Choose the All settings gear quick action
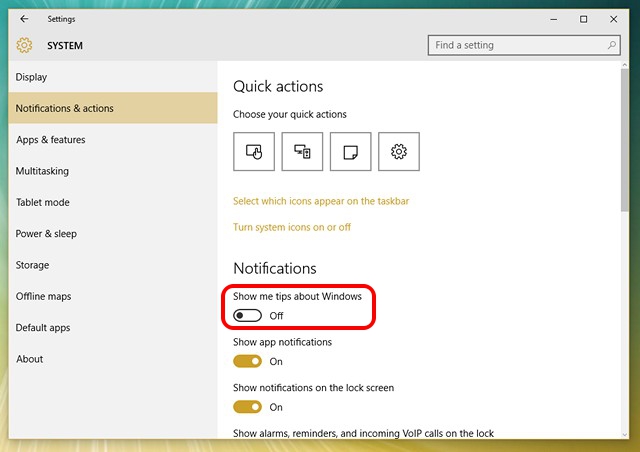This screenshot has width=640, height=452. point(399,151)
